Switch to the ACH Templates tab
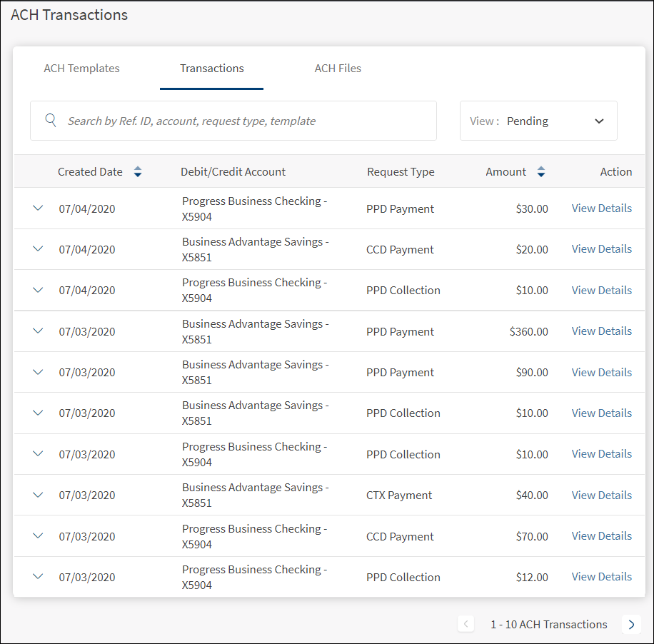This screenshot has width=654, height=644. pos(81,69)
